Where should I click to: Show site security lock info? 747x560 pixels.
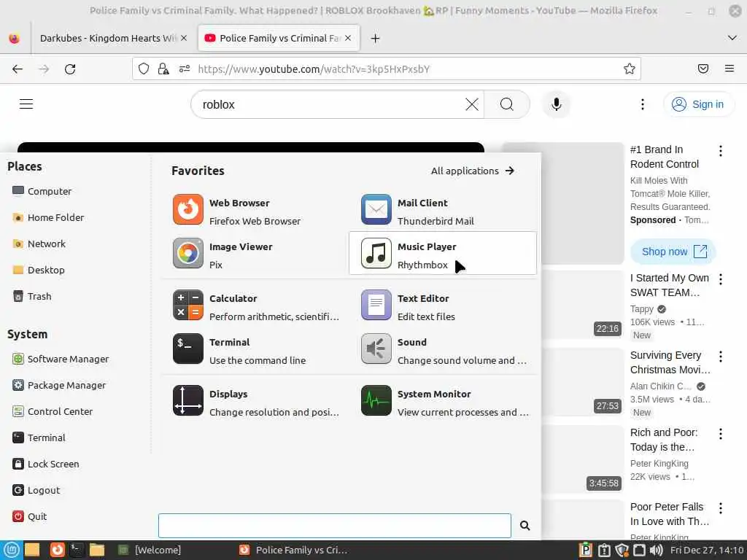point(163,69)
